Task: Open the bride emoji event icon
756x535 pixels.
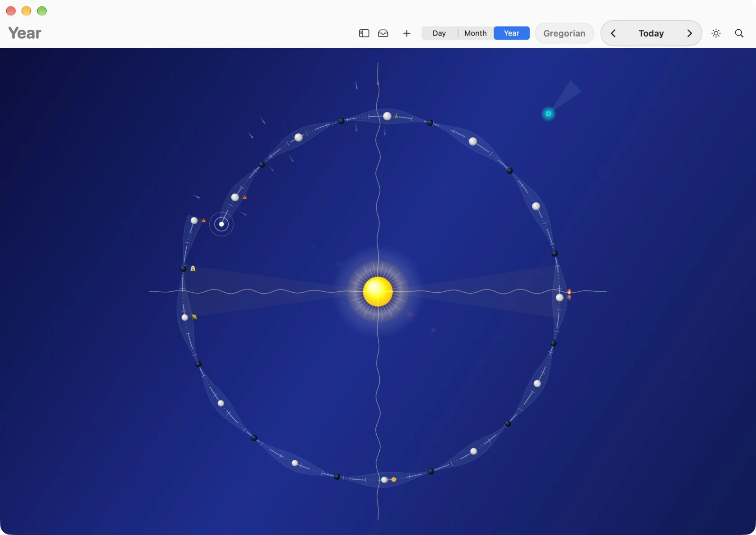Action: [193, 268]
